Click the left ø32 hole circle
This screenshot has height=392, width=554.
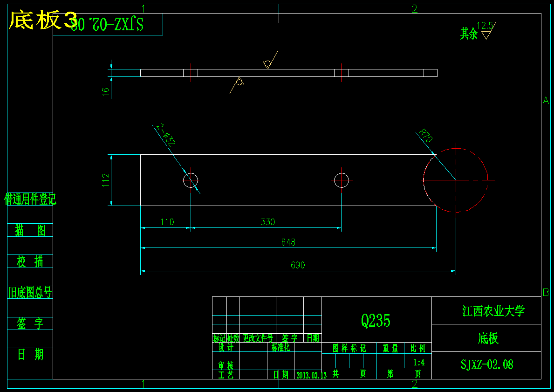tap(191, 180)
